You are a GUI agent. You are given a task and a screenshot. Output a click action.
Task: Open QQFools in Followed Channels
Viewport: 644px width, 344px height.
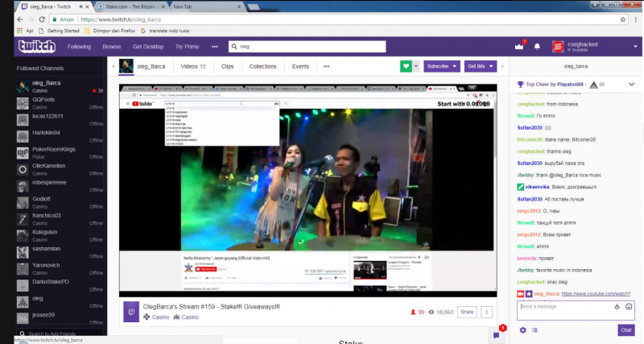tap(60, 103)
